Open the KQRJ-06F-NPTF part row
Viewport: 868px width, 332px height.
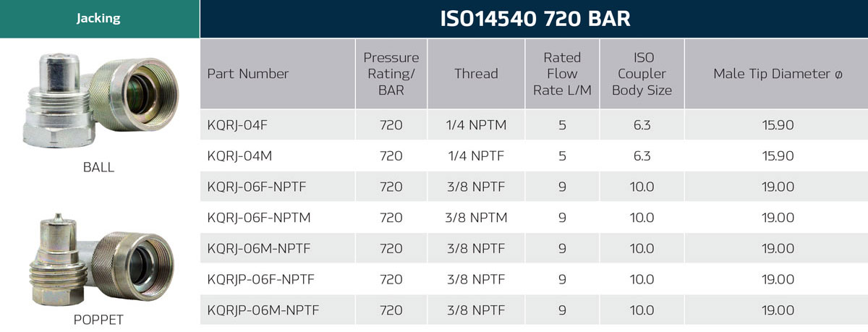[257, 187]
